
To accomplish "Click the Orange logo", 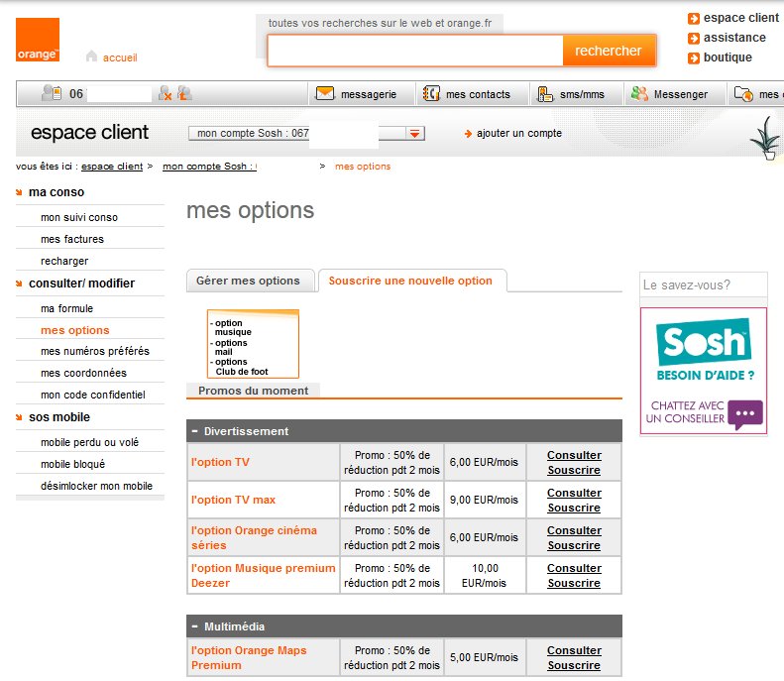I will tap(38, 41).
